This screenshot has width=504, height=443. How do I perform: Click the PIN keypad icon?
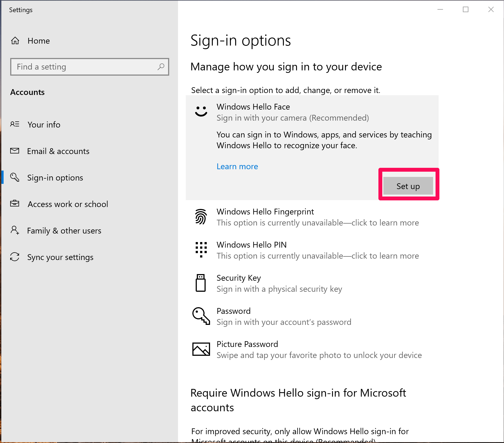click(x=201, y=250)
